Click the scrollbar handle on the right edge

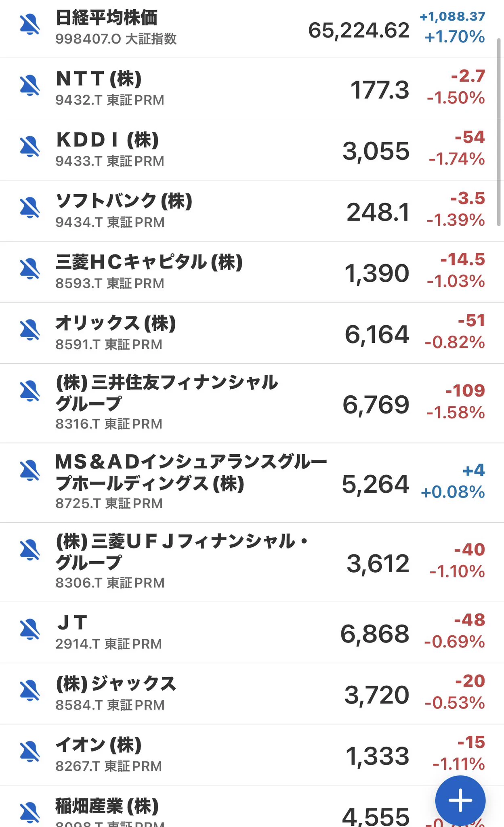pyautogui.click(x=499, y=132)
